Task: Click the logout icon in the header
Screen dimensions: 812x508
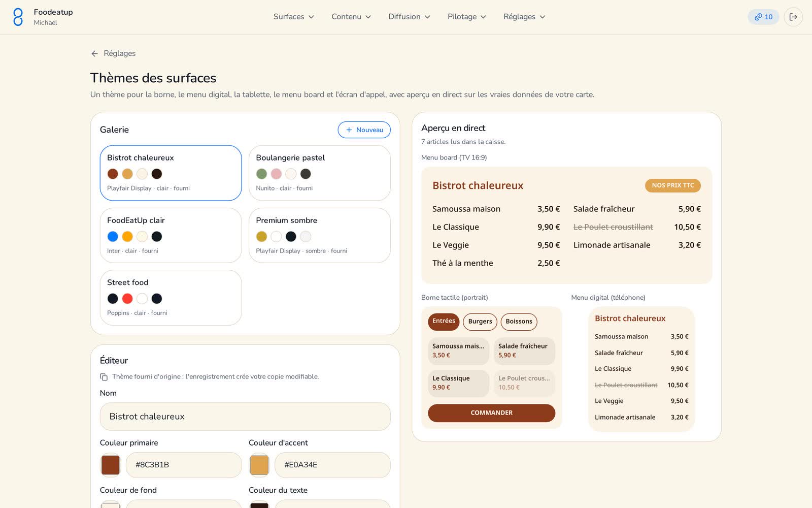Action: (793, 17)
